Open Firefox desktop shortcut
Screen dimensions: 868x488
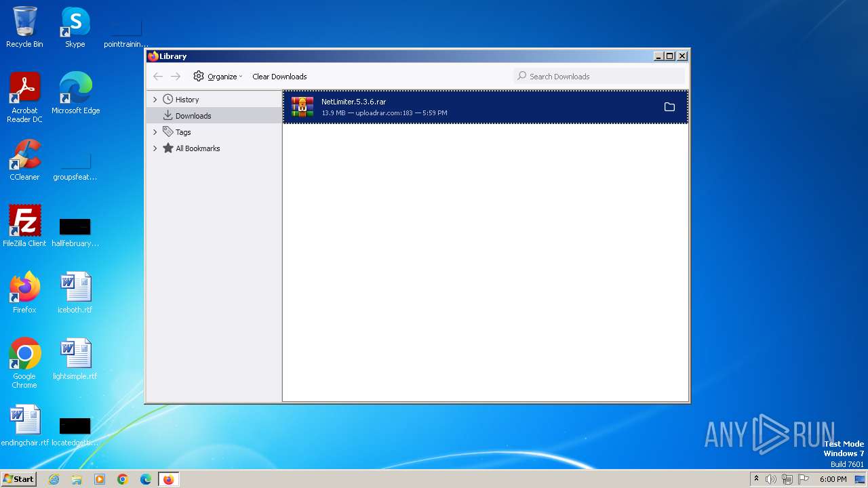click(x=24, y=292)
